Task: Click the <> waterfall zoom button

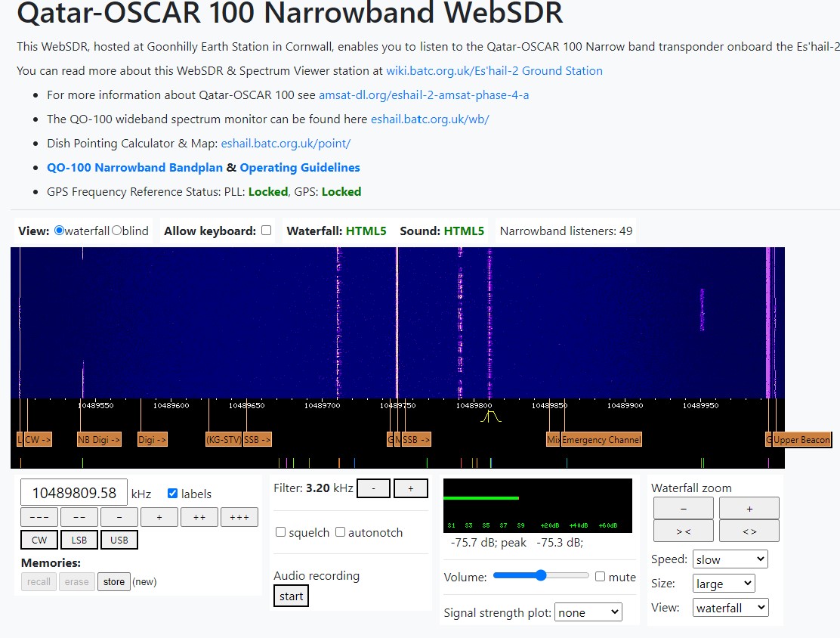Action: click(749, 531)
